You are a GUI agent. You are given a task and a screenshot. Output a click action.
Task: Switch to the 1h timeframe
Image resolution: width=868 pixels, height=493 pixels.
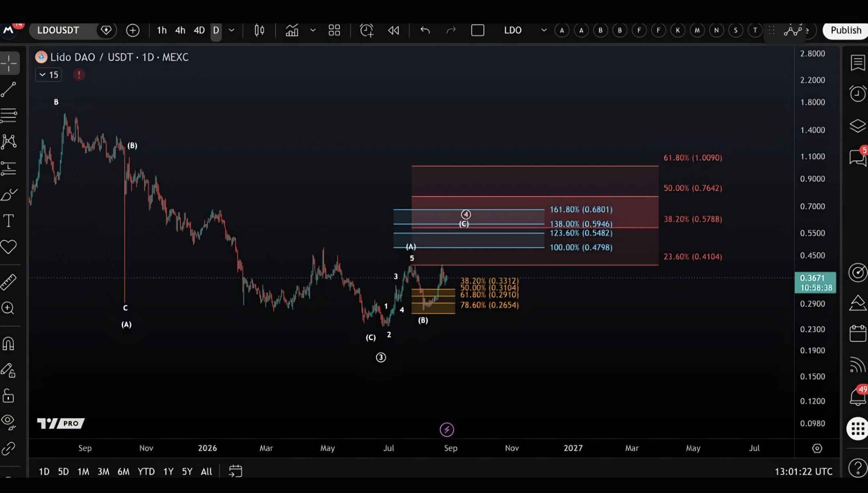point(162,30)
